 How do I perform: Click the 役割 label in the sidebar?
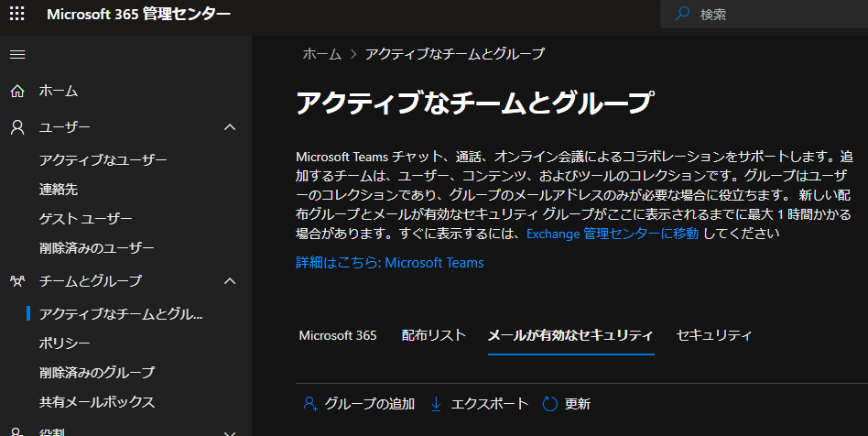(x=52, y=432)
